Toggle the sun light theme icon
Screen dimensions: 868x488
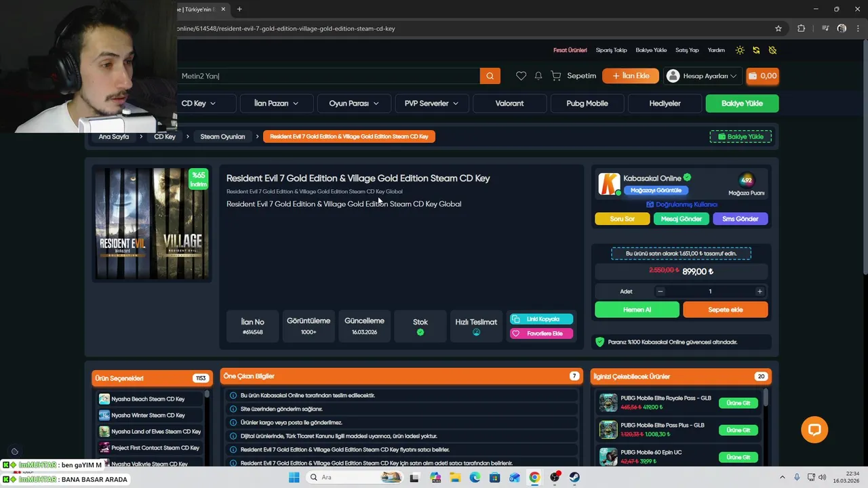tap(740, 50)
